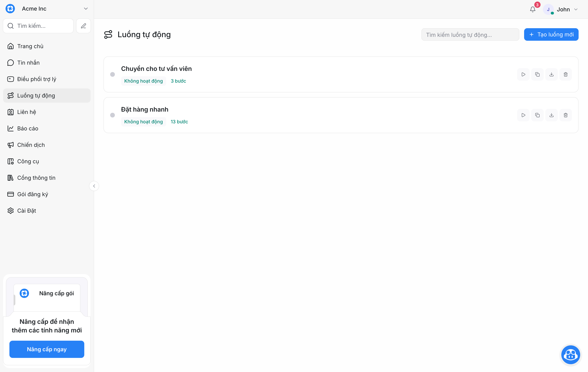Expand the John user menu chevron

[x=576, y=10]
